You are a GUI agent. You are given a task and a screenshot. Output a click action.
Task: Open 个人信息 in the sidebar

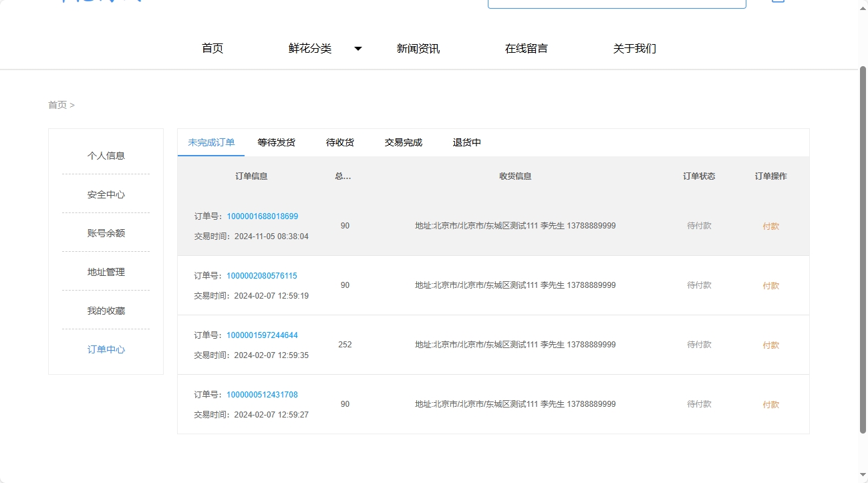(106, 155)
